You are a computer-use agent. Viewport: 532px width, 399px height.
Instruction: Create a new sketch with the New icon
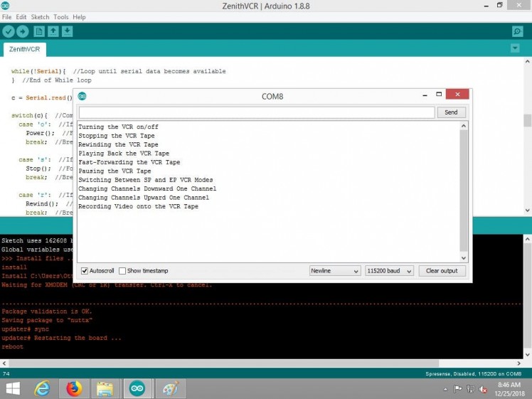point(39,32)
